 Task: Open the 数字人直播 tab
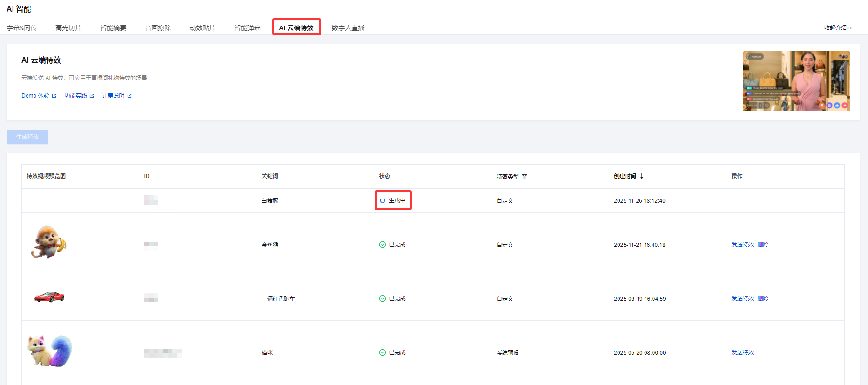(348, 28)
